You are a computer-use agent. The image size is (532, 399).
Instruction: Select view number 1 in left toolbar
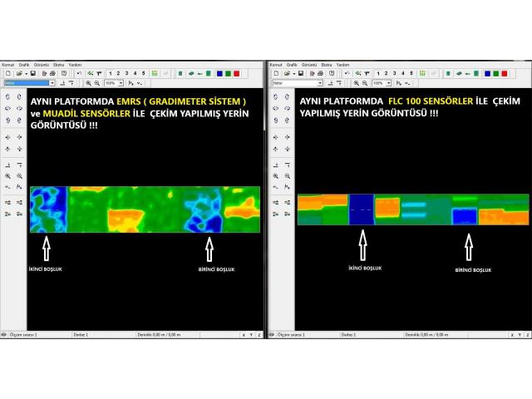tap(110, 73)
